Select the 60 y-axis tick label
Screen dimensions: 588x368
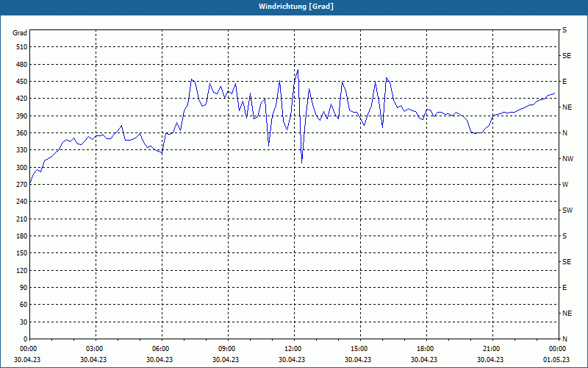24,305
